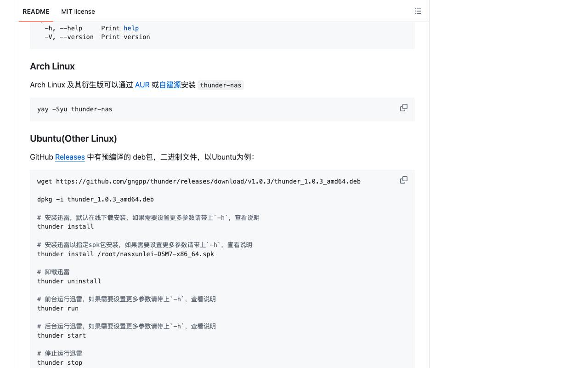Click the thunder install spk path line

point(126,254)
